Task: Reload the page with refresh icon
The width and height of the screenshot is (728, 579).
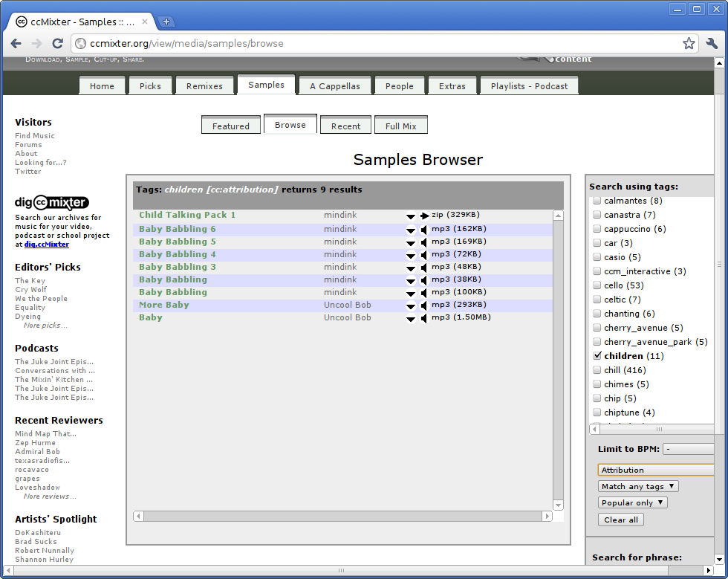Action: coord(58,44)
